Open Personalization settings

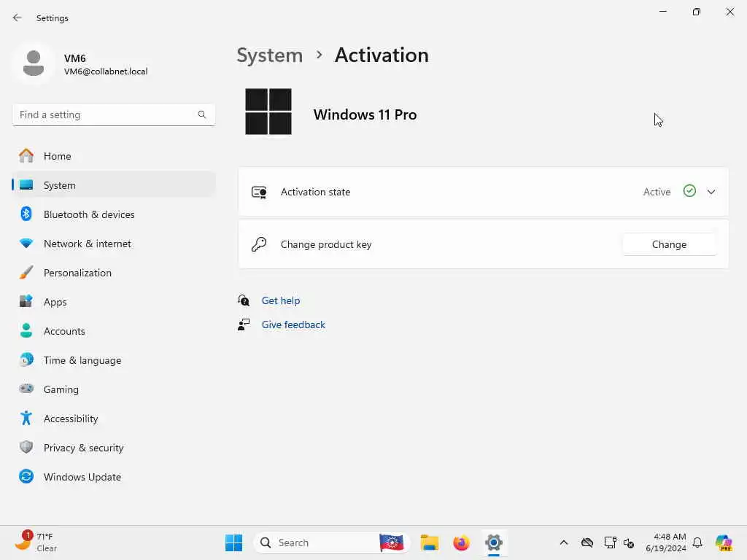click(113, 273)
